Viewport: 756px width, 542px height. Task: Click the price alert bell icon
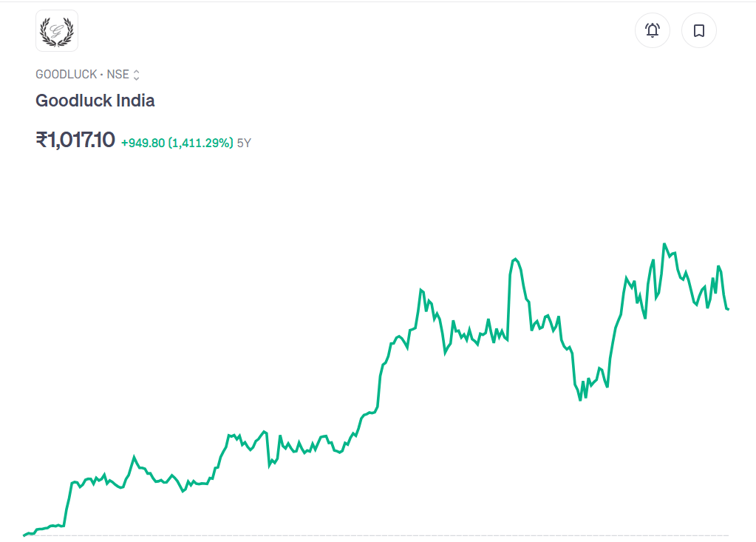[x=653, y=30]
